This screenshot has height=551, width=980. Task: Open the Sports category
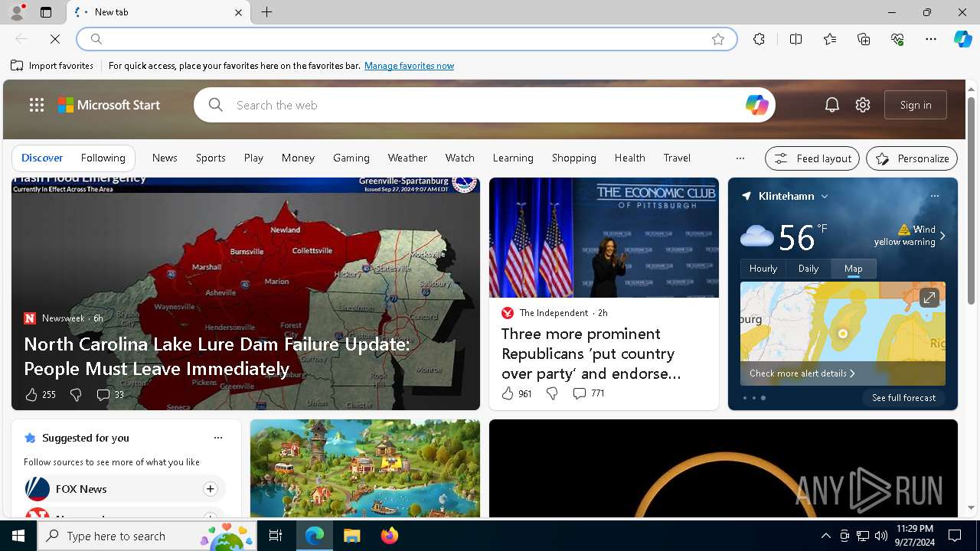pos(211,158)
